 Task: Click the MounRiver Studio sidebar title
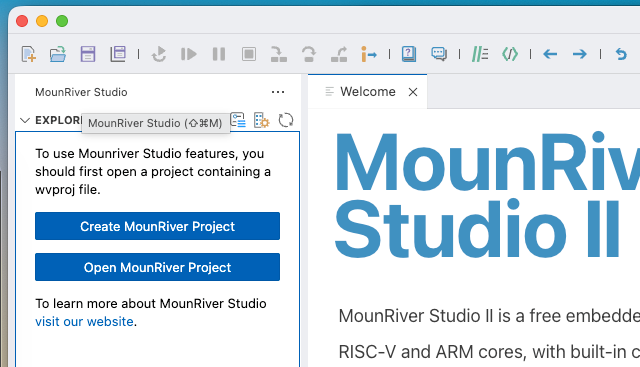[x=81, y=92]
